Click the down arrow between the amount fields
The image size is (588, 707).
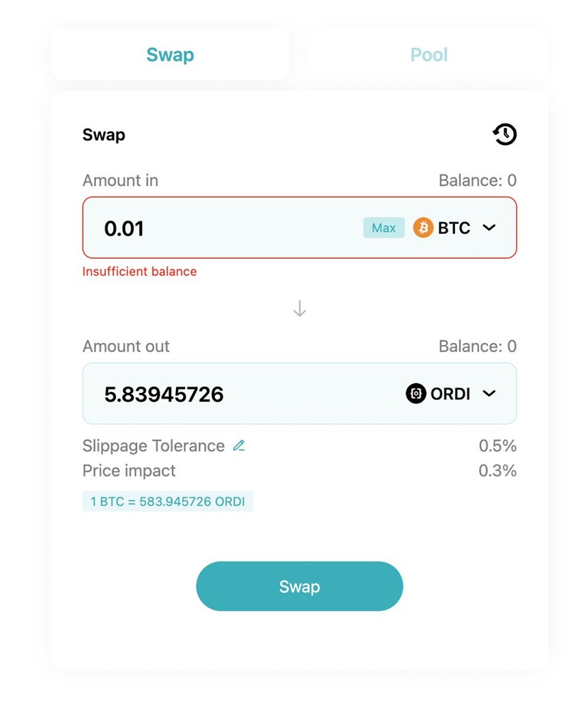300,309
